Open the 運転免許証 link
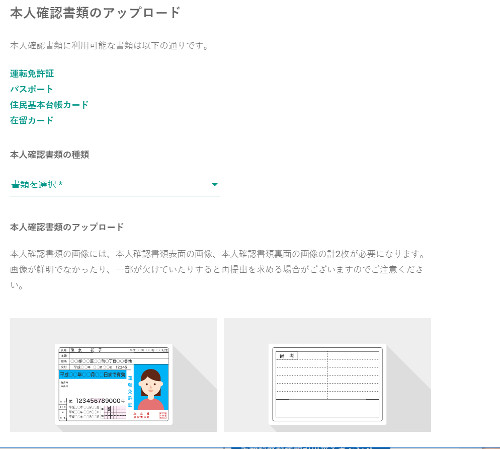Image resolution: width=500 pixels, height=449 pixels. [x=32, y=73]
